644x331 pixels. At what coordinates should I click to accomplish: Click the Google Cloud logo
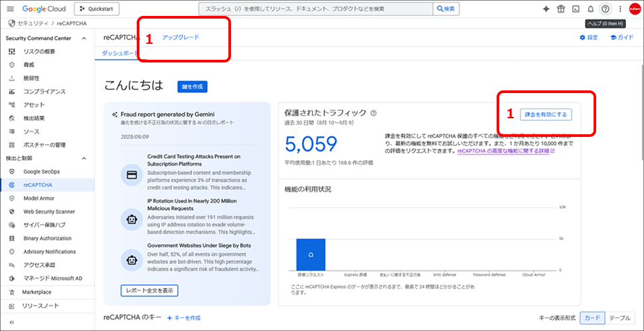pos(45,9)
